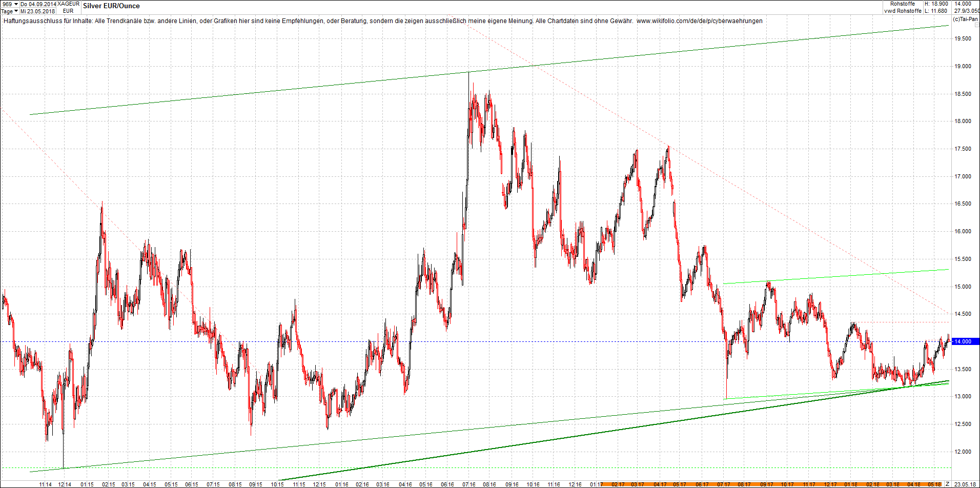Select the XAGEUR symbol field
This screenshot has height=488, width=980.
[x=68, y=4]
